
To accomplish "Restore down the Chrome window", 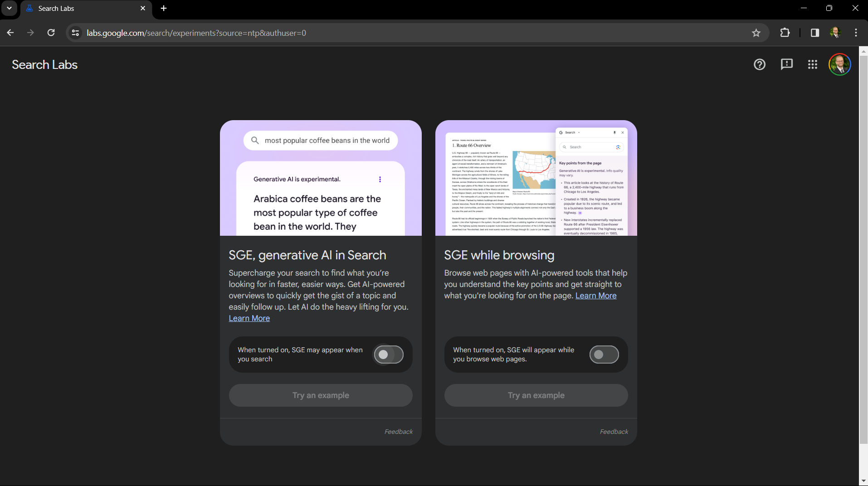I will tap(829, 8).
